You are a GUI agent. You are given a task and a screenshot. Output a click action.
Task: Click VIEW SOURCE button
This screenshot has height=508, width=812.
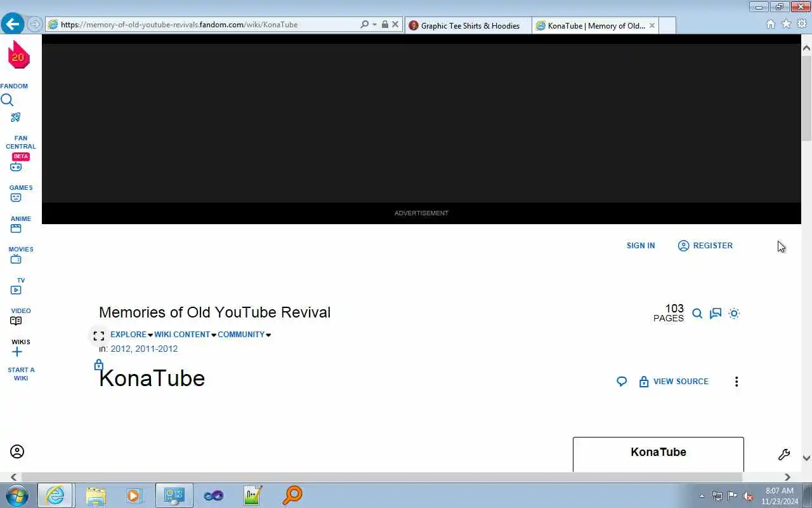(x=673, y=382)
